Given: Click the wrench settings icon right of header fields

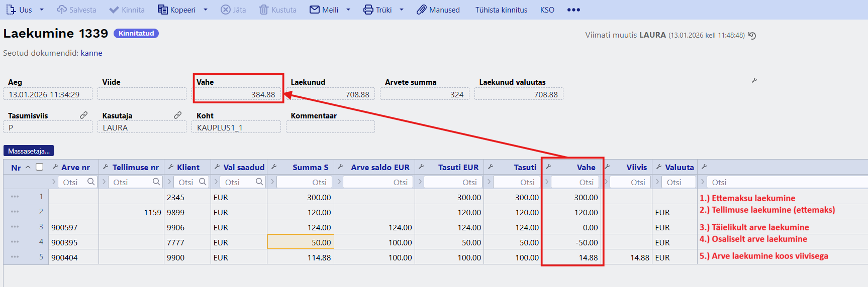Looking at the screenshot, I should pos(754,80).
